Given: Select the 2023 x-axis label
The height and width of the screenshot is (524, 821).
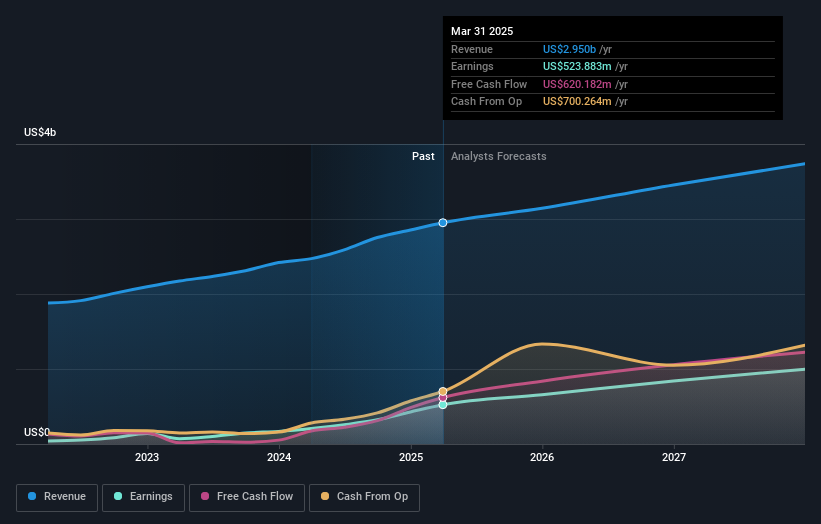Looking at the screenshot, I should 147,458.
